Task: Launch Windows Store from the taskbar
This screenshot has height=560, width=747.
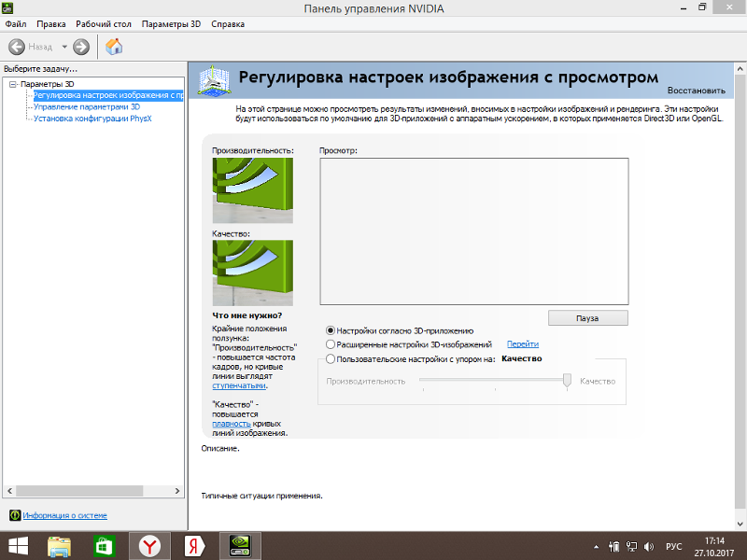Action: [x=104, y=546]
